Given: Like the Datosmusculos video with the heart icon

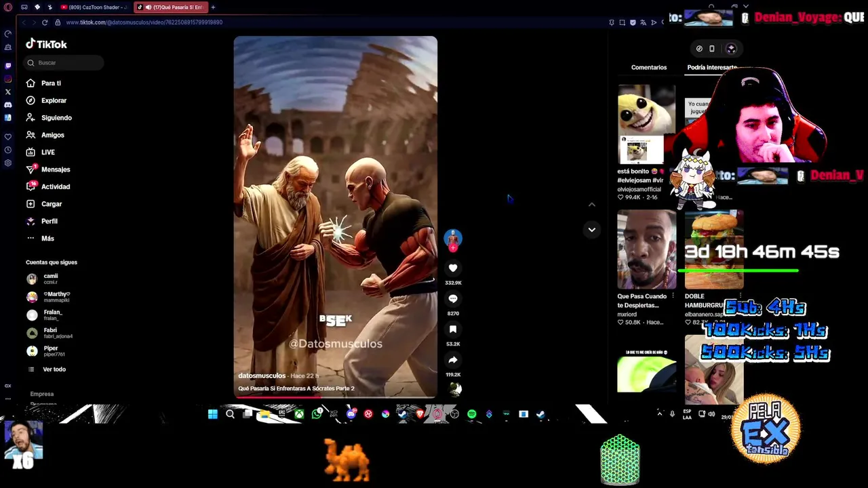Looking at the screenshot, I should pos(453,268).
